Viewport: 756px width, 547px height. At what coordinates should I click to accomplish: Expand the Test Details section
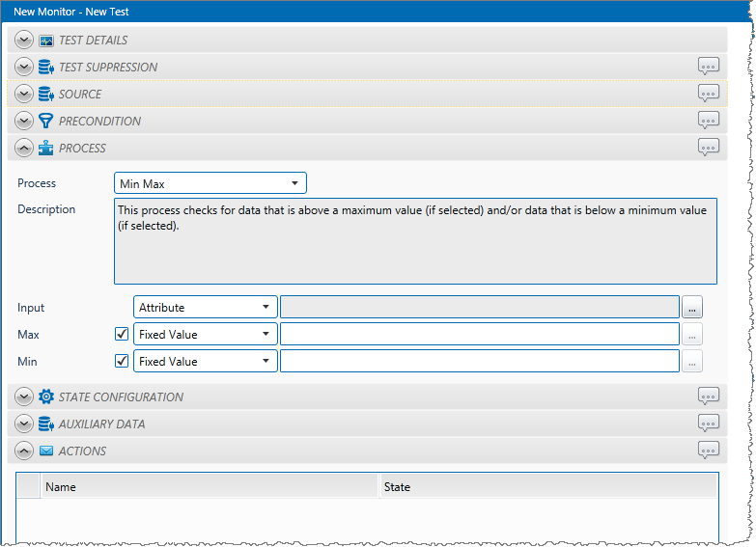(24, 41)
